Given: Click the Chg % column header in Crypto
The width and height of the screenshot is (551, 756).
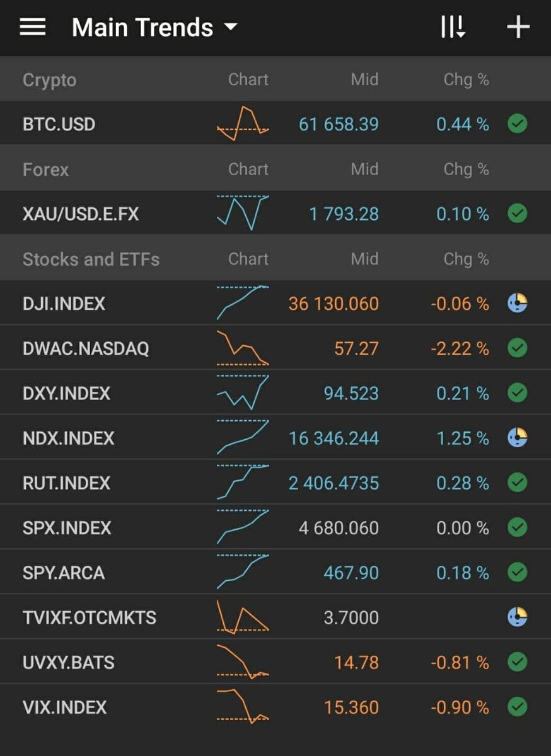Looking at the screenshot, I should click(466, 79).
